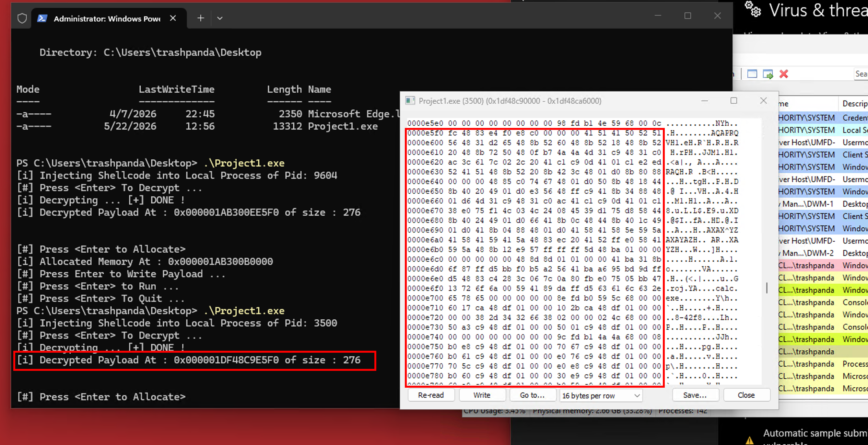
Task: Click the 'Mode' column header in terminal
Action: coord(28,89)
